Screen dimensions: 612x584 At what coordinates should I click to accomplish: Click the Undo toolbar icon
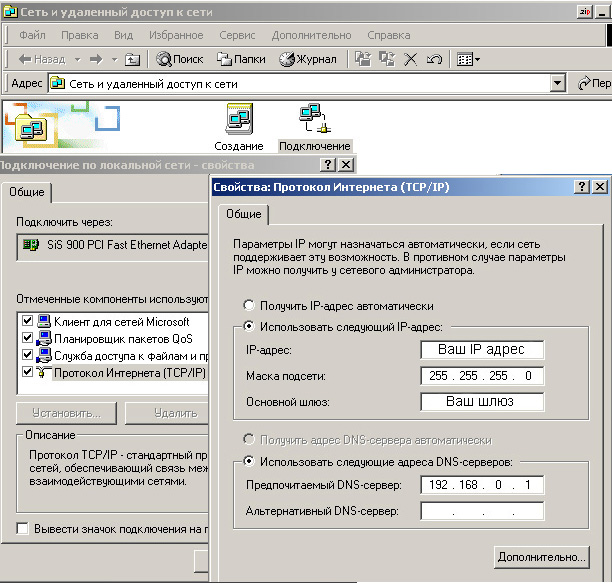pos(434,59)
